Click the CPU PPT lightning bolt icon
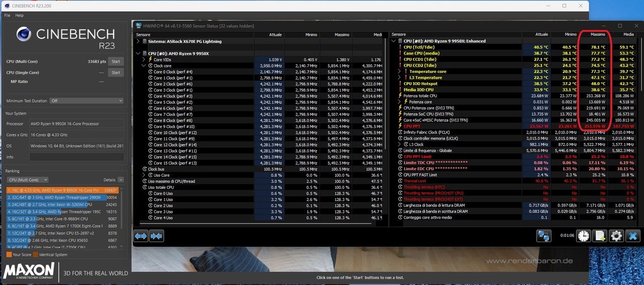The height and width of the screenshot is (285, 644). [400, 126]
